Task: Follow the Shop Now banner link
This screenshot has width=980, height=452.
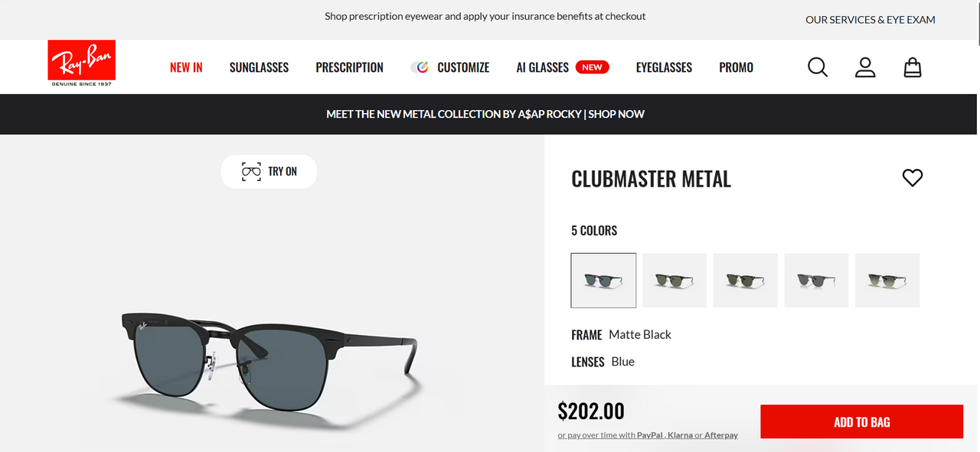Action: [x=616, y=114]
